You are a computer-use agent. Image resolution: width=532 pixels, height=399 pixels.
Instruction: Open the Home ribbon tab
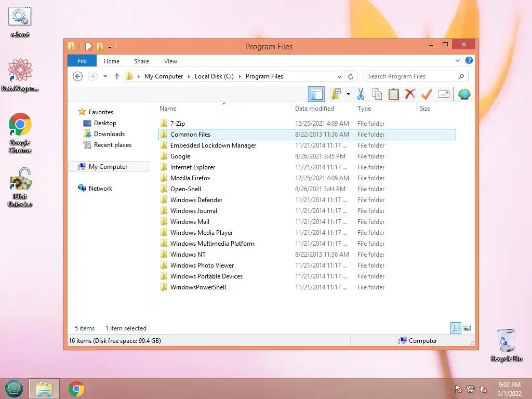coord(112,61)
